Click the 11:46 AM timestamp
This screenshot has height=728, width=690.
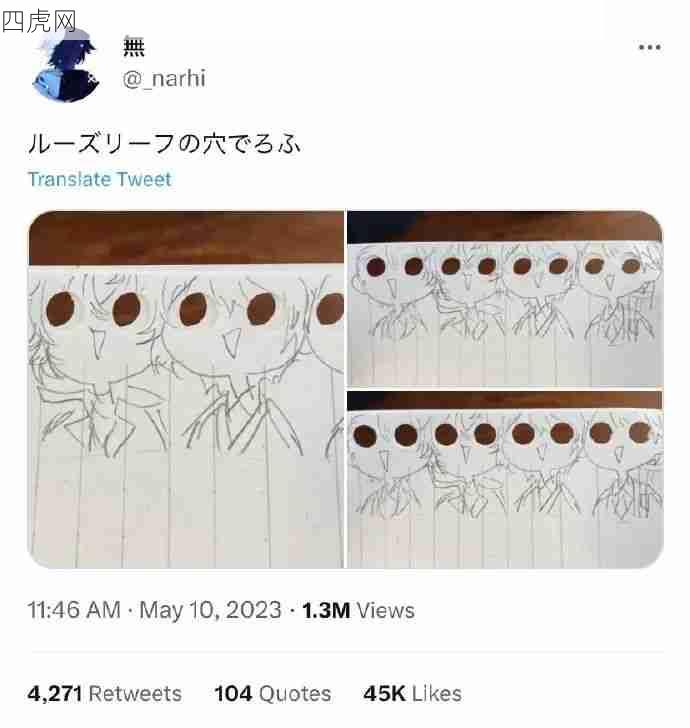click(x=74, y=610)
